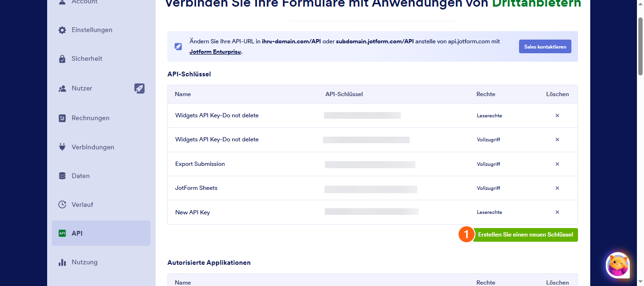Go to Daten section

coord(101,176)
